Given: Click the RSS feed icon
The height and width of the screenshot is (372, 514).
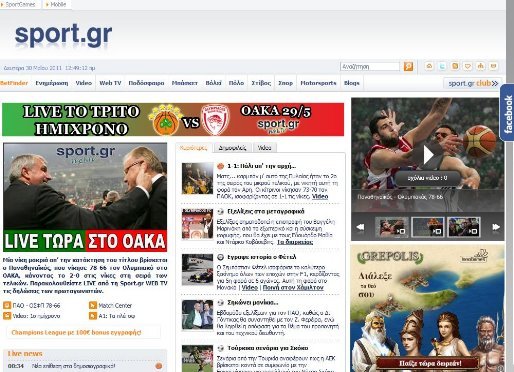Looking at the screenshot, I should click(455, 66).
